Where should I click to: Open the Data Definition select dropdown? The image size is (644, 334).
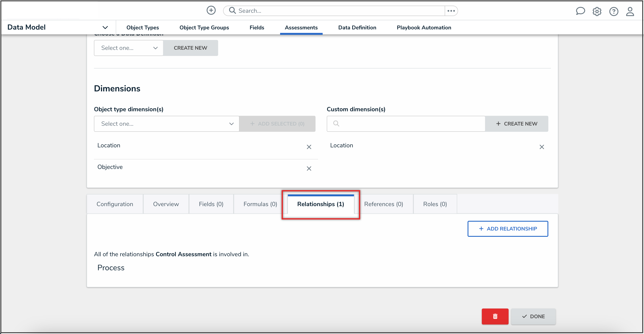tap(128, 48)
